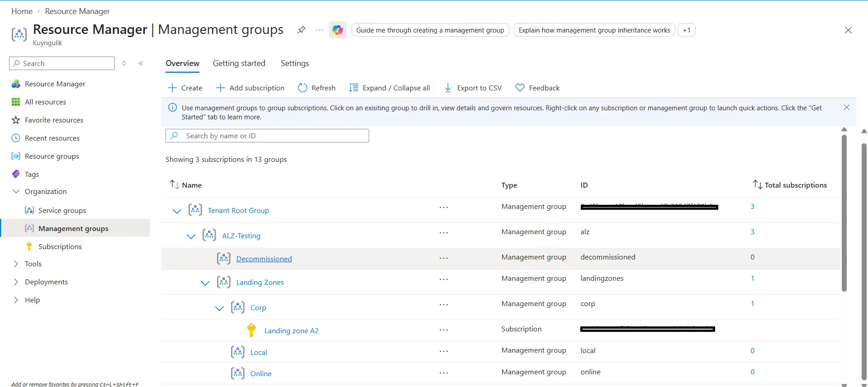The image size is (868, 387).
Task: Click the Landing zone A2 key icon
Action: [x=251, y=330]
